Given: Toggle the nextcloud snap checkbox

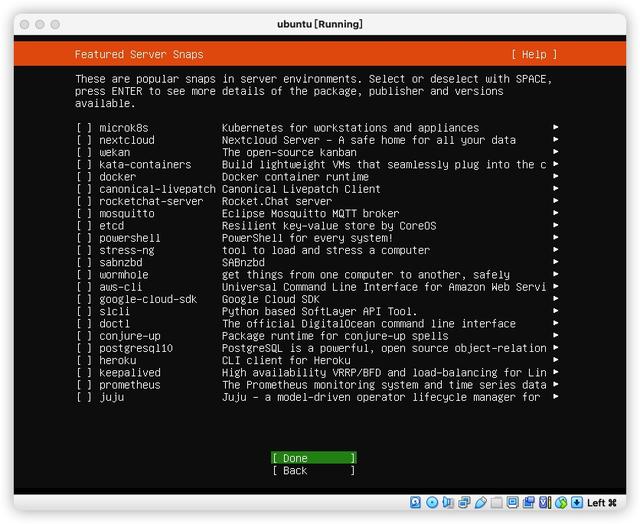Looking at the screenshot, I should pos(84,140).
